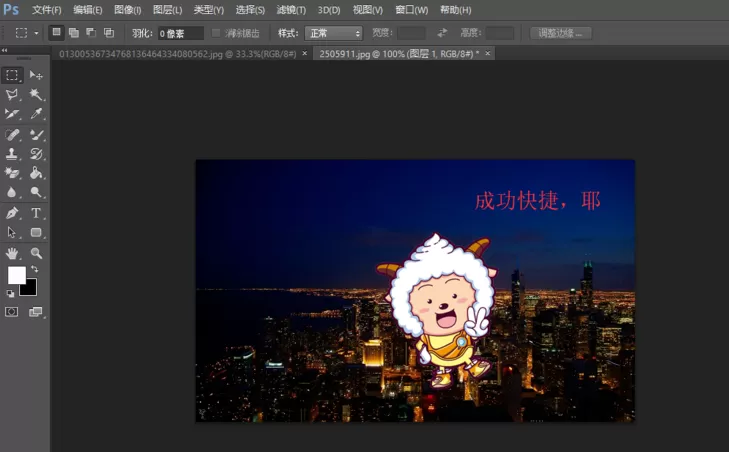Toggle Quick Mask mode icon
The height and width of the screenshot is (452, 729).
pyautogui.click(x=12, y=312)
